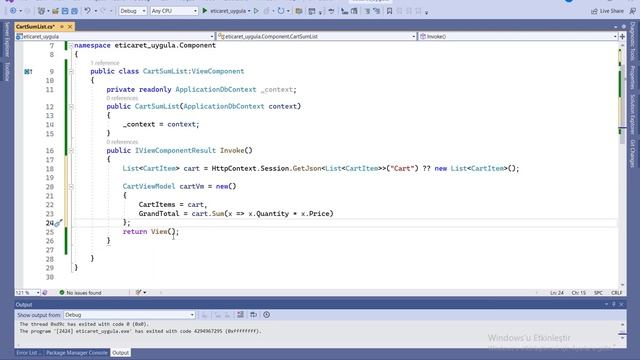The height and width of the screenshot is (360, 640).
Task: Toggle word wrap in the Output panel
Action: click(x=253, y=315)
